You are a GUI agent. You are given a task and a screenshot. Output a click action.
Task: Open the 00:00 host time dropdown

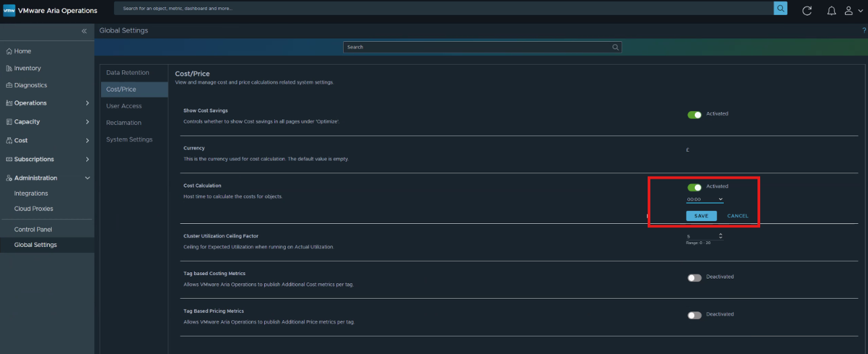click(x=705, y=200)
